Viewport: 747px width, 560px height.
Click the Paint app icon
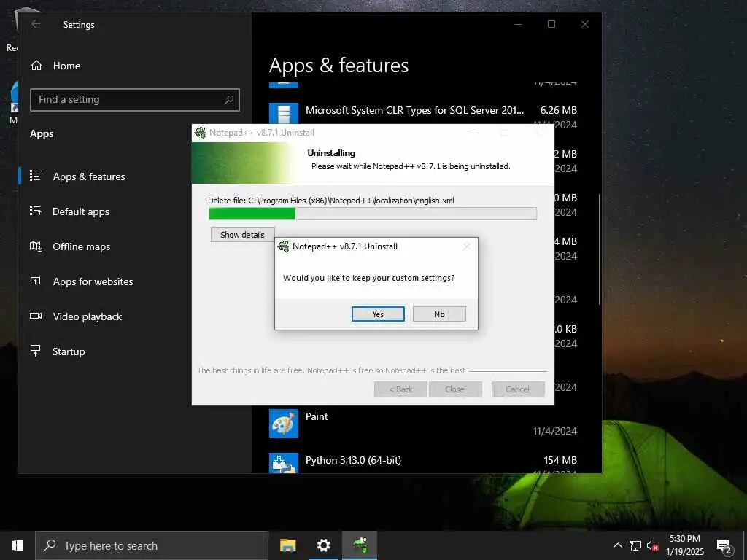click(284, 424)
